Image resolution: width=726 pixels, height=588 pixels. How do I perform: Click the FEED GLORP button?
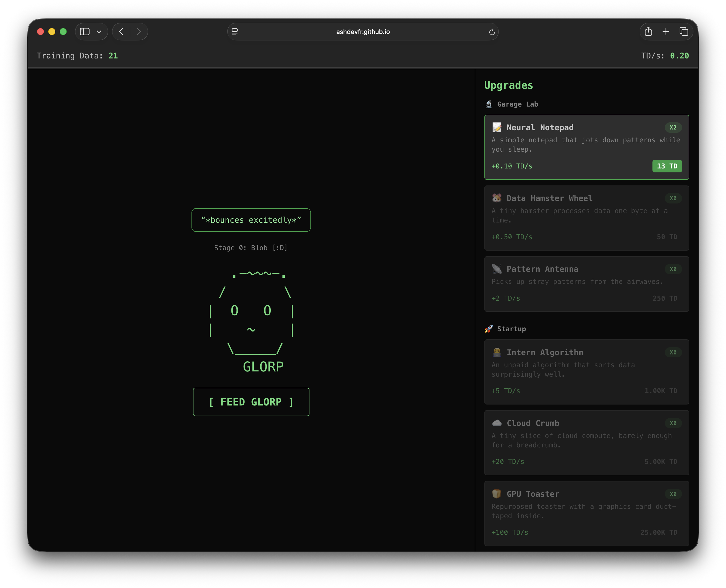point(251,402)
